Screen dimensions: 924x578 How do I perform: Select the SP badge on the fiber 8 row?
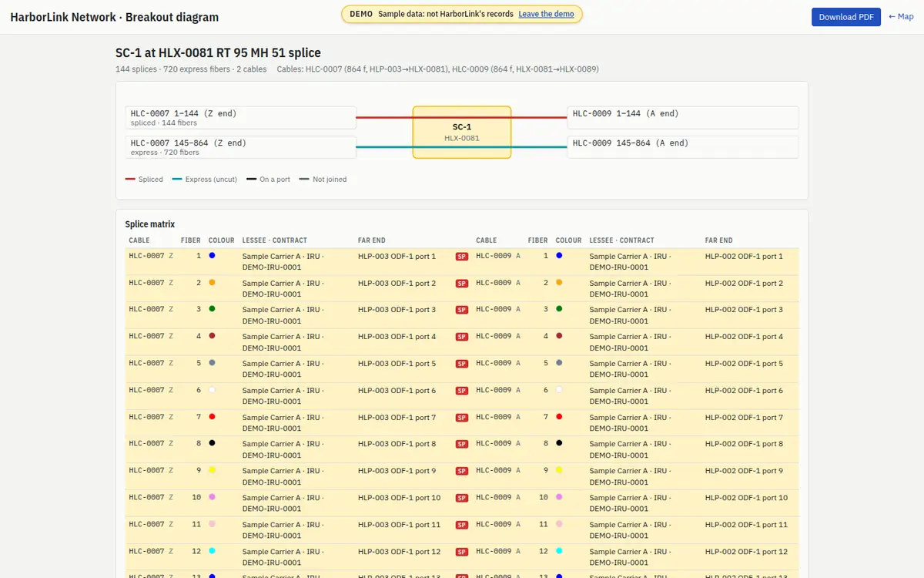tap(462, 444)
